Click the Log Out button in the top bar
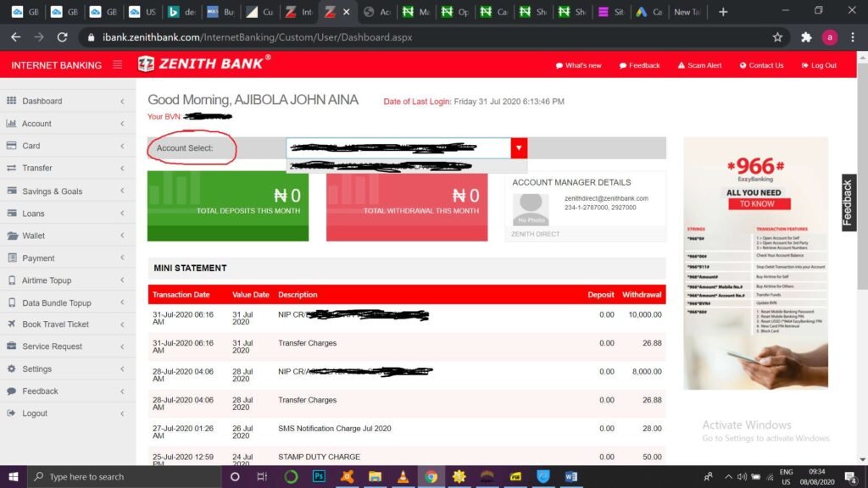The image size is (868, 488). coord(820,65)
